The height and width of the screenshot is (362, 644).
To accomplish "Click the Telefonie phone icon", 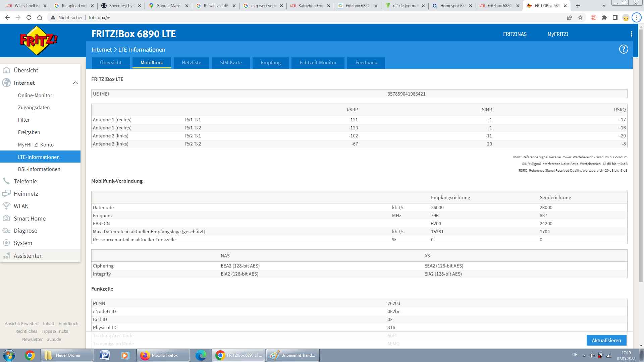I will pyautogui.click(x=6, y=181).
